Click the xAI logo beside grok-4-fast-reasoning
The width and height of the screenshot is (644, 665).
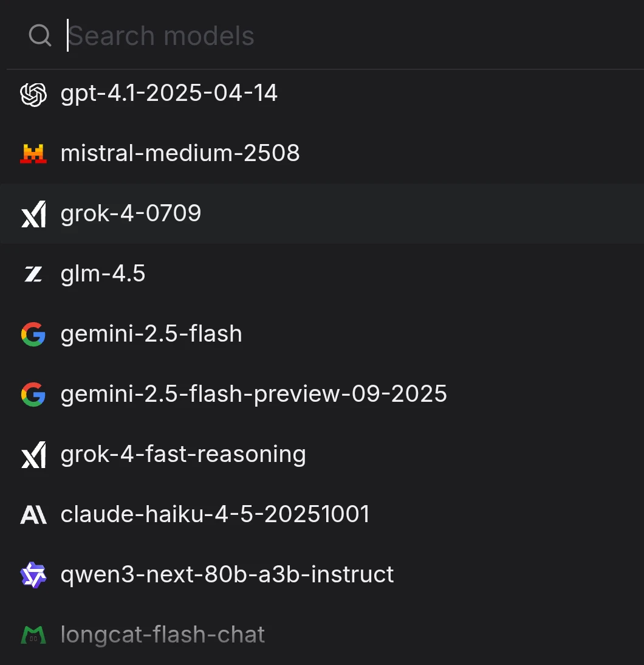click(x=33, y=455)
